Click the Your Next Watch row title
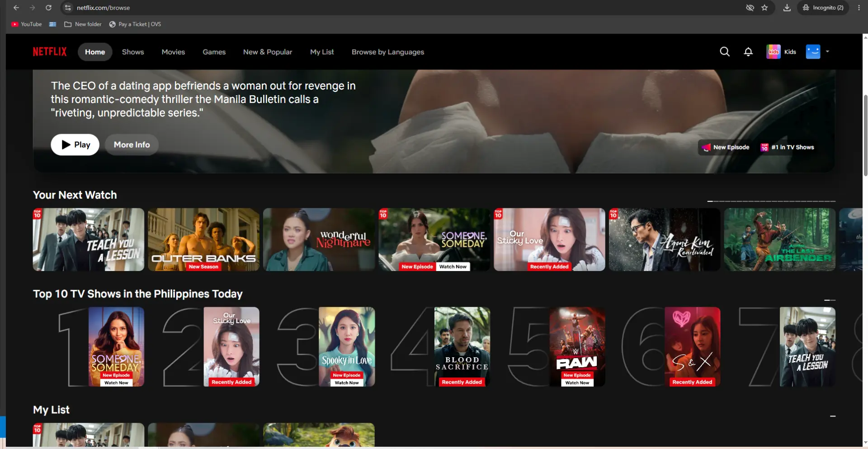Image resolution: width=868 pixels, height=449 pixels. coord(75,195)
